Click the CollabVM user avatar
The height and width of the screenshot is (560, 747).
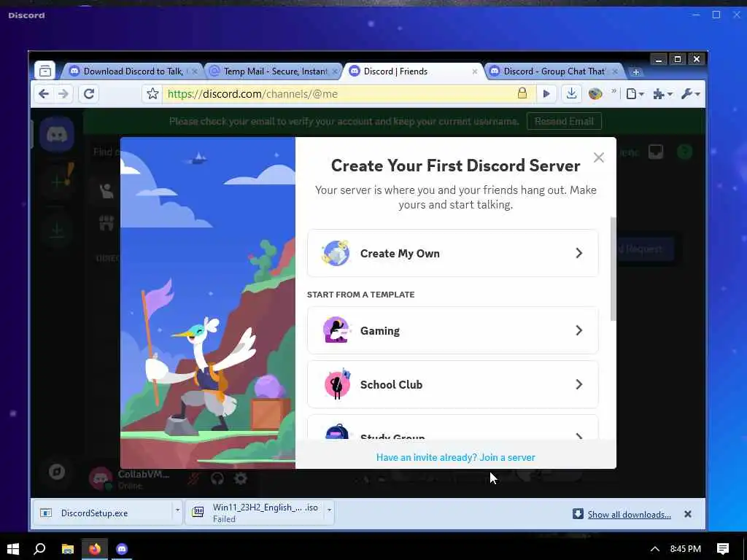click(101, 478)
